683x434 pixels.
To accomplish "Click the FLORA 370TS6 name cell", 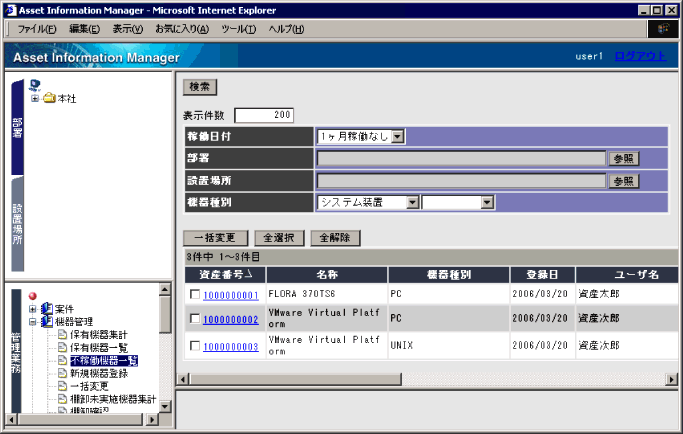I will coord(327,294).
